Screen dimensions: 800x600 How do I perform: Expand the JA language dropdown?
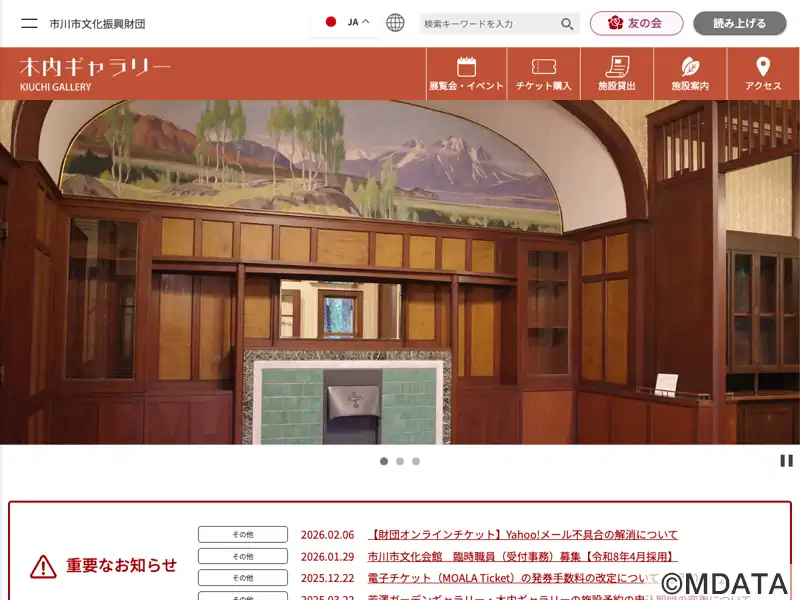click(347, 22)
